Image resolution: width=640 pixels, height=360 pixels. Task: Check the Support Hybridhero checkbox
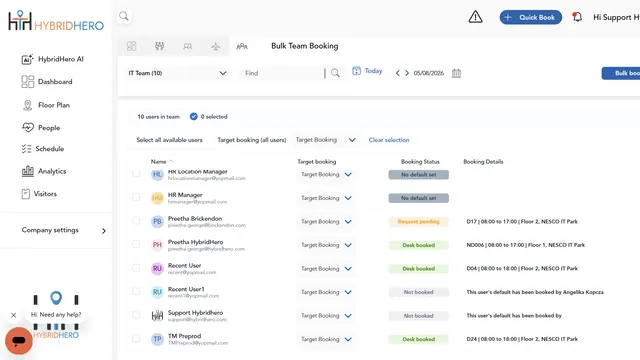pyautogui.click(x=136, y=315)
